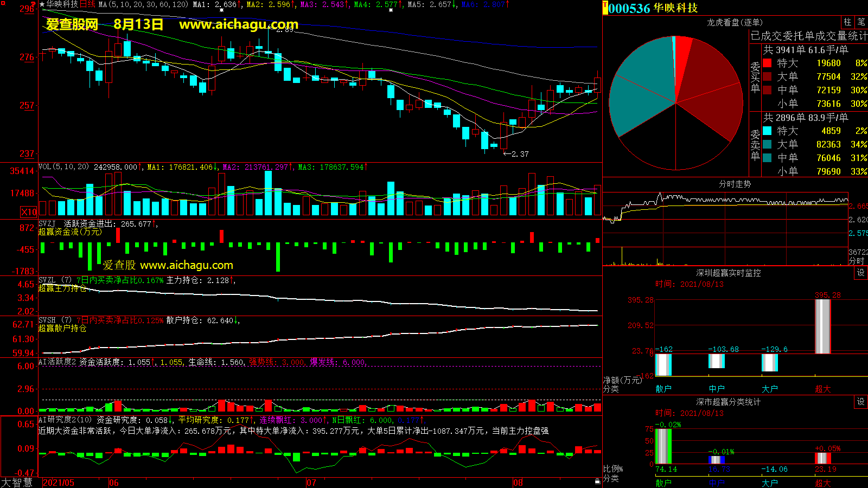
Task: Click the MA(5,10,20,30,60,120) indicator parameters
Action: pos(143,4)
